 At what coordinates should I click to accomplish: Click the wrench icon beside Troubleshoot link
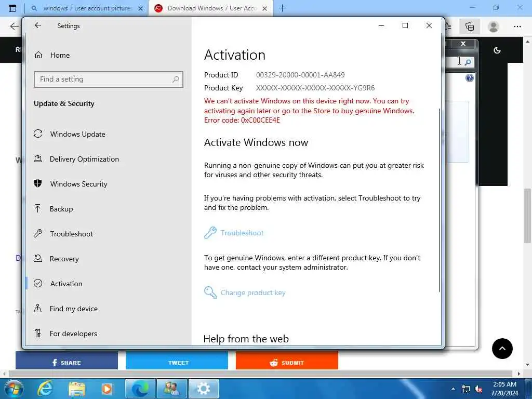point(210,233)
